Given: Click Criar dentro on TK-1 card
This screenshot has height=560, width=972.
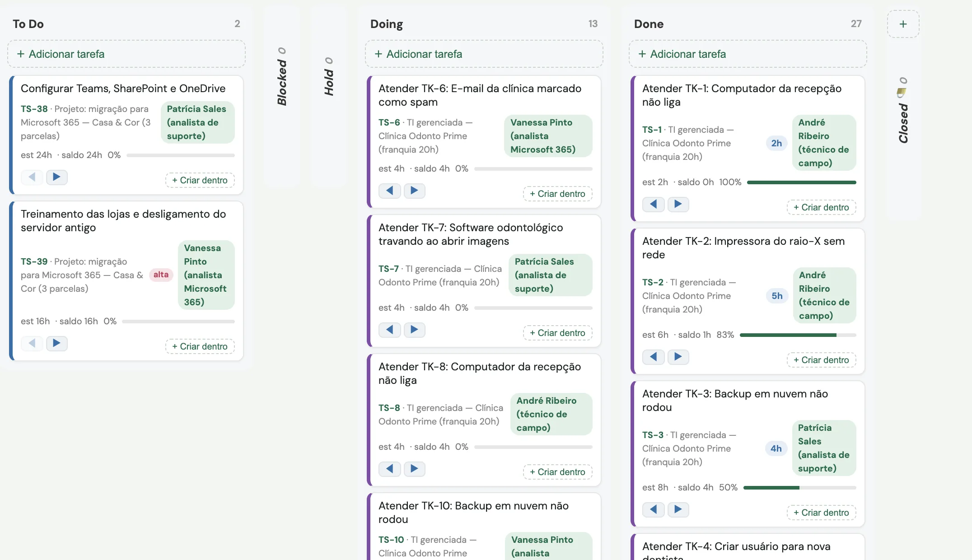Looking at the screenshot, I should [822, 207].
